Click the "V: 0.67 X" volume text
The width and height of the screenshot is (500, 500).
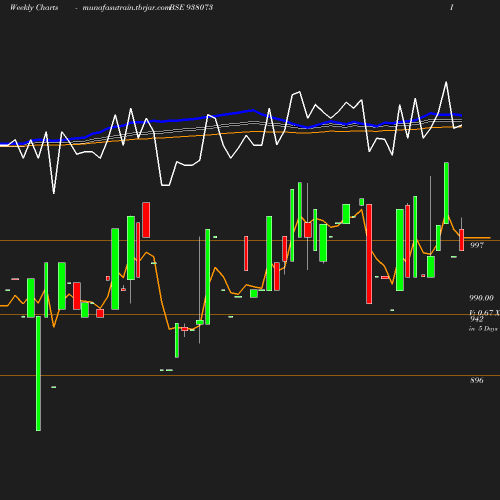(484, 313)
